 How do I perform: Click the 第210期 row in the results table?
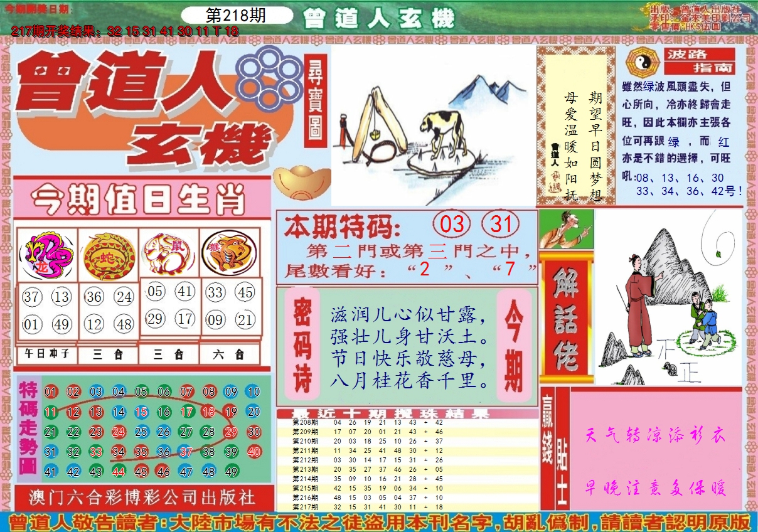408,441
